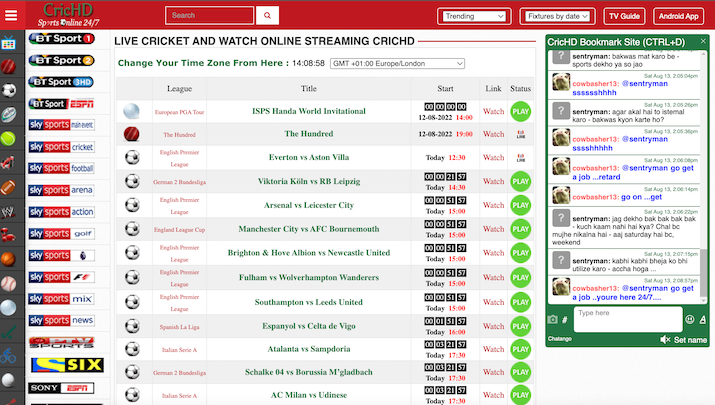Click Set name in chat box
Image resolution: width=715 pixels, height=405 pixels.
pos(690,340)
